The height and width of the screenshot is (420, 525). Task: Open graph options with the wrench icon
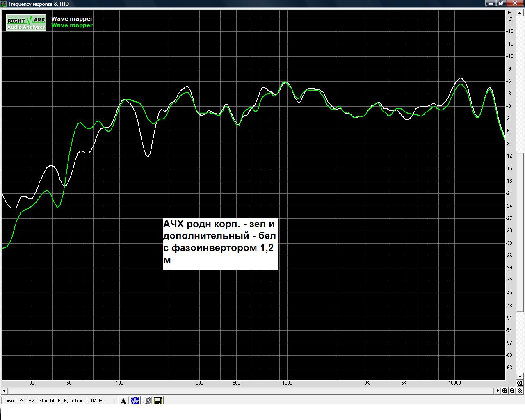pyautogui.click(x=146, y=401)
